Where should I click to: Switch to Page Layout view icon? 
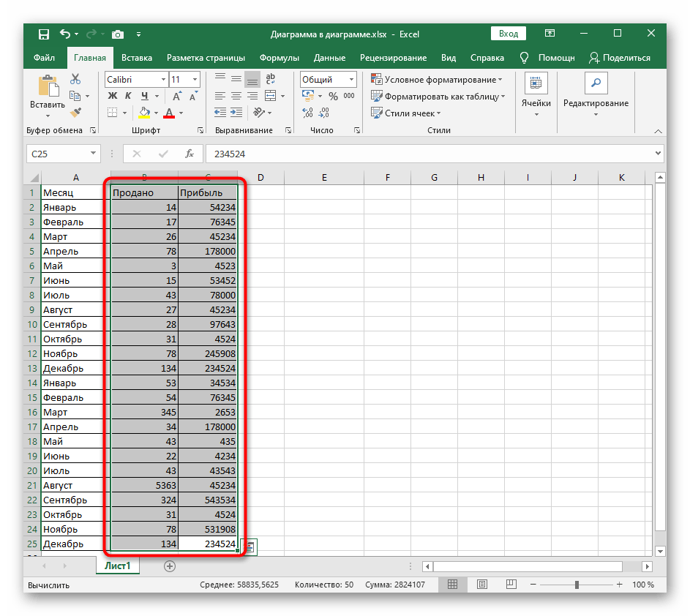tap(482, 585)
